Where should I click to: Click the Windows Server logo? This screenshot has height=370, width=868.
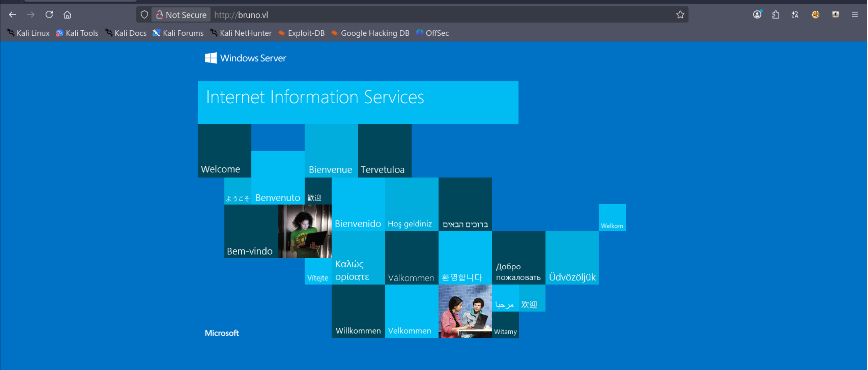coord(246,58)
